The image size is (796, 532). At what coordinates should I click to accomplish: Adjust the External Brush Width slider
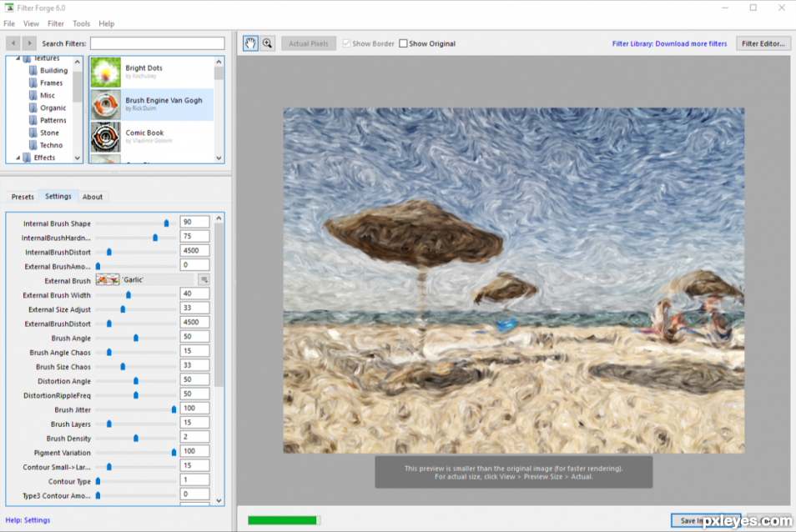(128, 294)
